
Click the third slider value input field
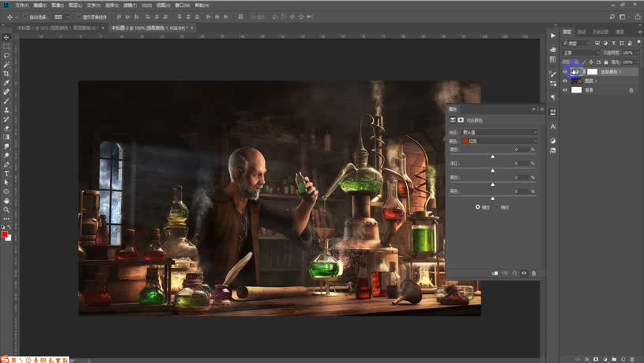tap(521, 177)
